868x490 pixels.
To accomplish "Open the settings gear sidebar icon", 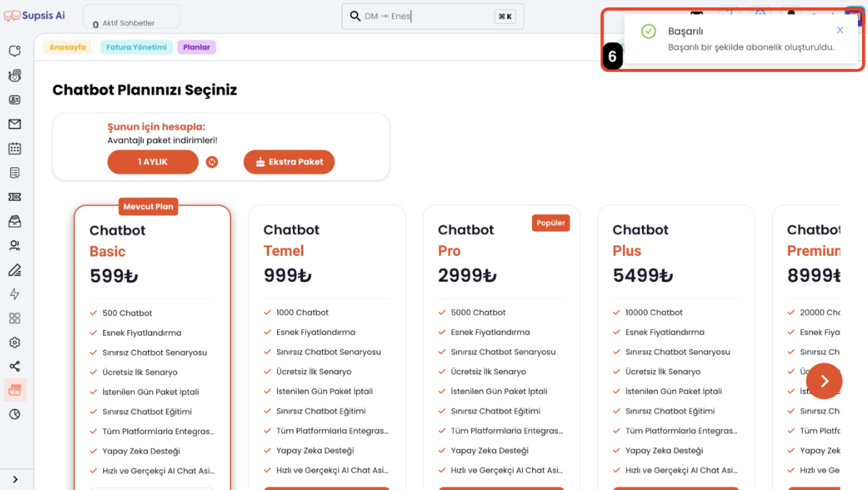I will (x=15, y=342).
